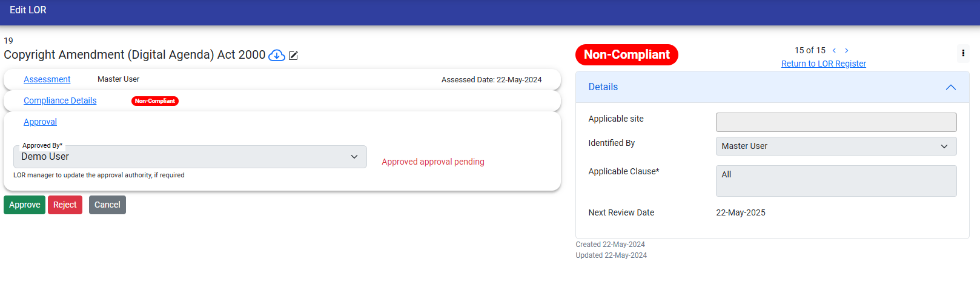Open the Identified By dropdown

[x=836, y=146]
